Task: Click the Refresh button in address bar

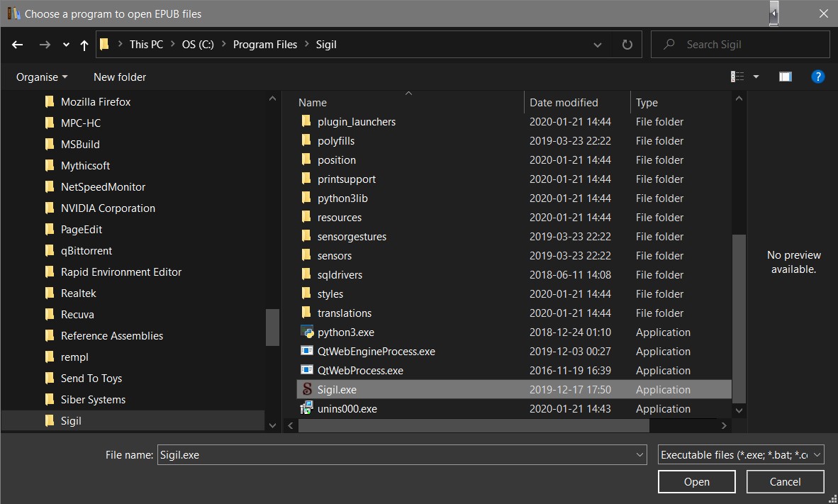Action: coord(627,45)
